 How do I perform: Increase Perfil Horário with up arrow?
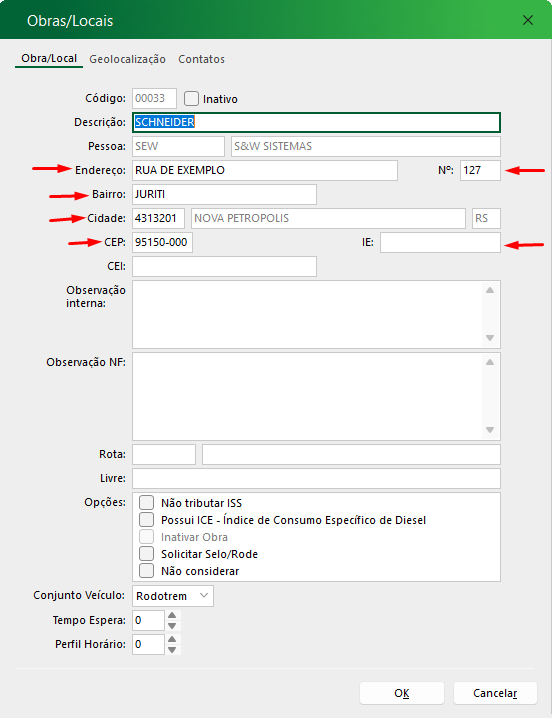172,639
